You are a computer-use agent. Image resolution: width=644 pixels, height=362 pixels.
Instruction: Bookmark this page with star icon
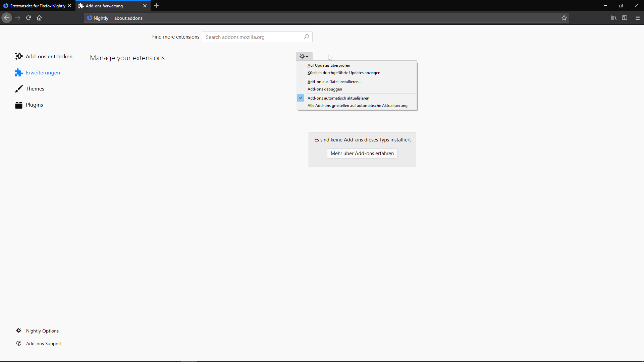(564, 18)
